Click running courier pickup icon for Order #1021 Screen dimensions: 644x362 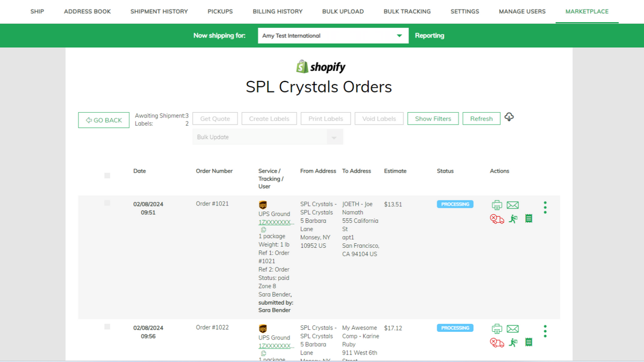pos(513,219)
